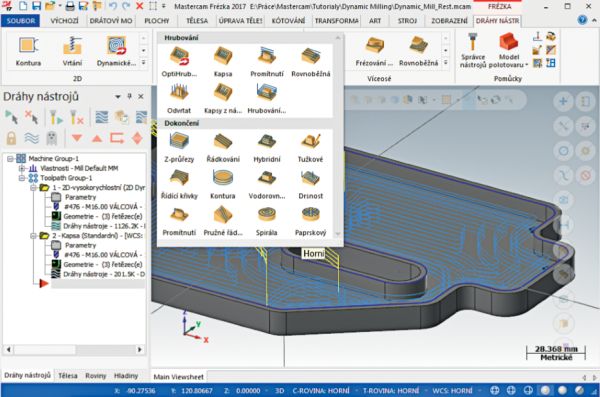This screenshot has height=397, width=600.
Task: Click the T-ROVINA: HORNÍ status entry
Action: pos(391,390)
